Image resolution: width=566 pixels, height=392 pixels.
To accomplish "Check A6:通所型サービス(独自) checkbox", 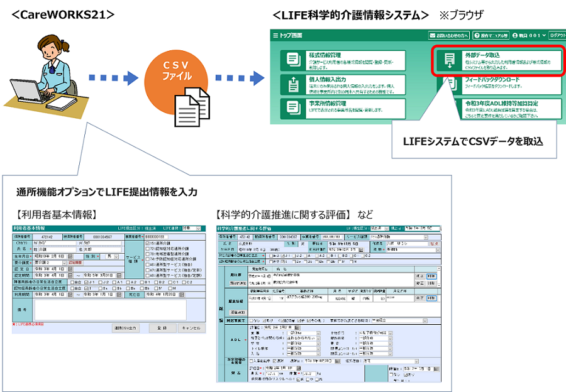I will point(147,264).
